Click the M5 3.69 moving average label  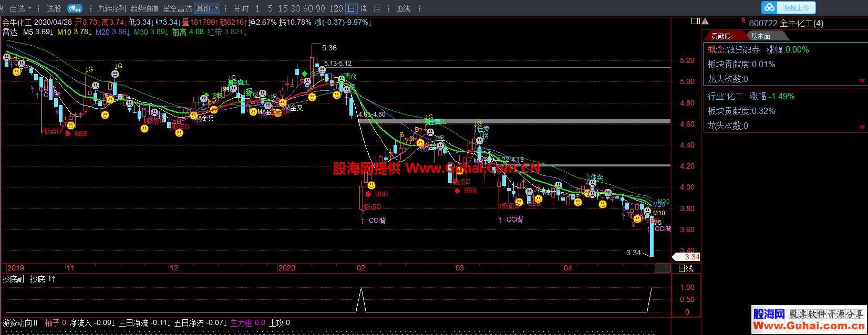(x=38, y=32)
